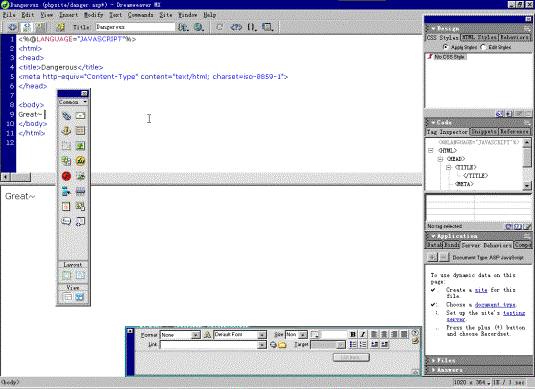Click the 'site' link in Application panel

481,290
